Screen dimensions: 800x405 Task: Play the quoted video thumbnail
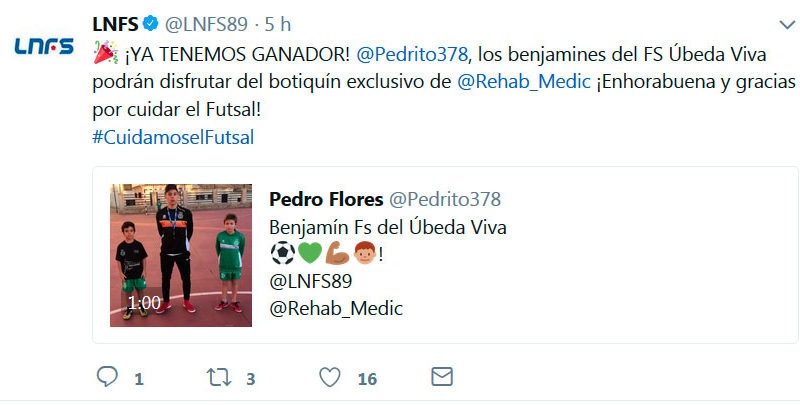181,255
